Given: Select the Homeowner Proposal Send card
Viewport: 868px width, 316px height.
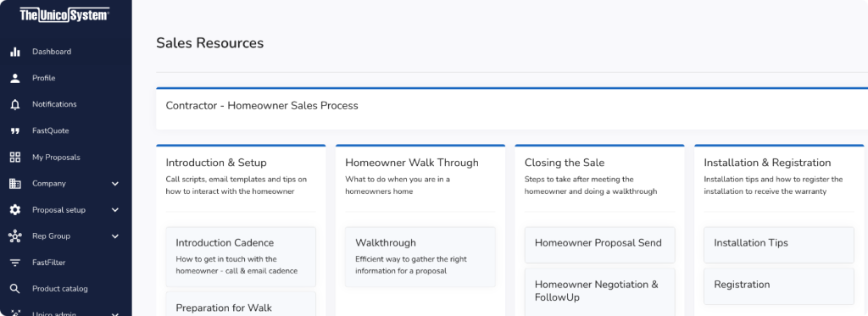Looking at the screenshot, I should pos(599,245).
